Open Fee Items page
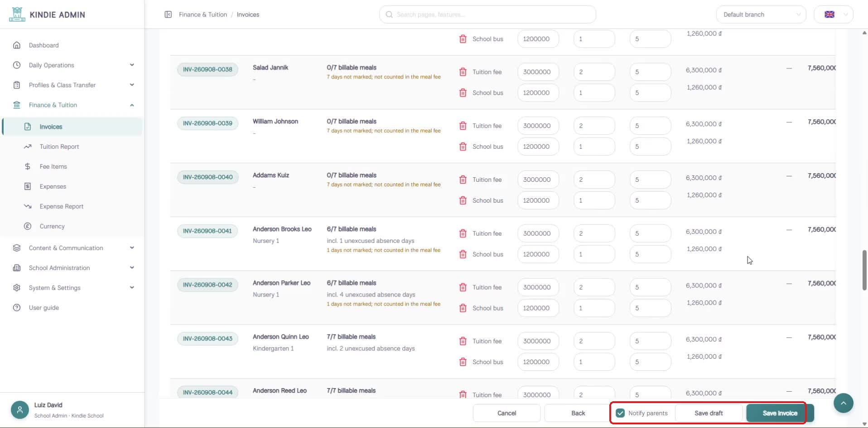 72,166
